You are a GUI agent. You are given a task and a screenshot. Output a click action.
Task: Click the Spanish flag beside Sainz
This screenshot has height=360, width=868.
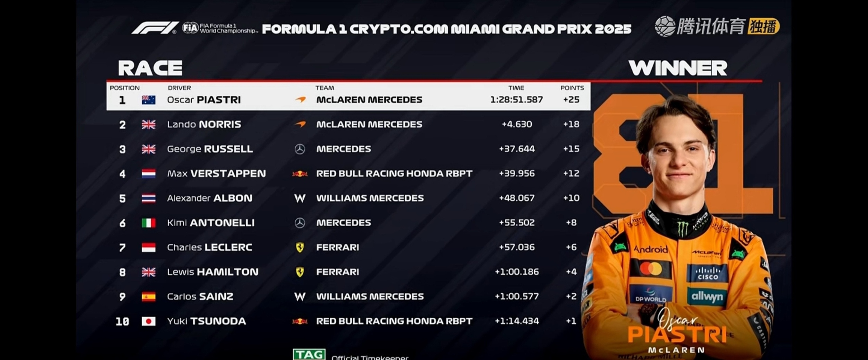(148, 297)
